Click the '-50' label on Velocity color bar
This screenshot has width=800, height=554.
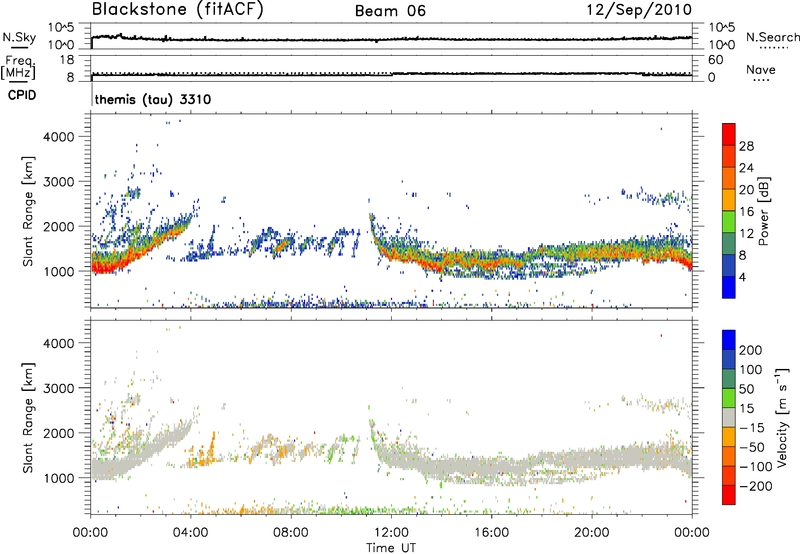coord(752,447)
